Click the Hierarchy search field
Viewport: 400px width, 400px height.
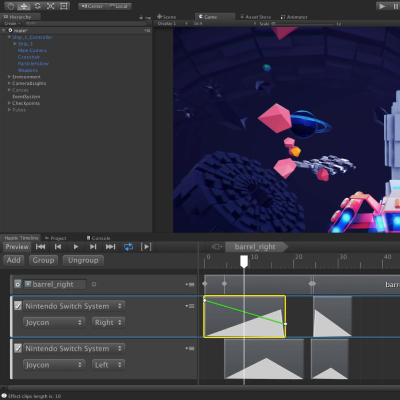click(x=85, y=24)
